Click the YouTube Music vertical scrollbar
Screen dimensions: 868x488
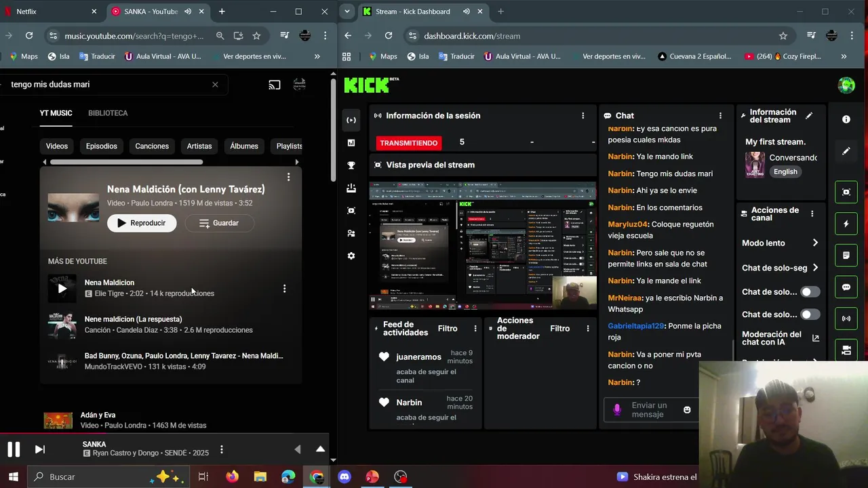(x=333, y=129)
